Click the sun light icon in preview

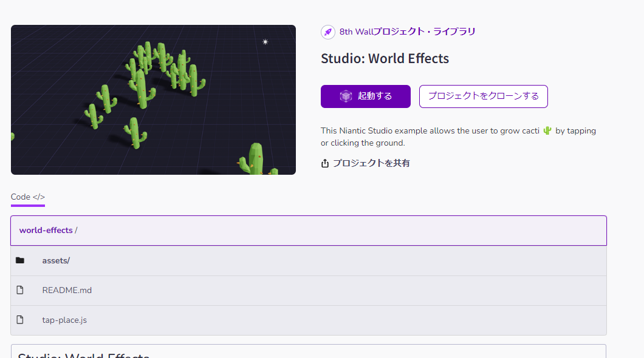(265, 42)
